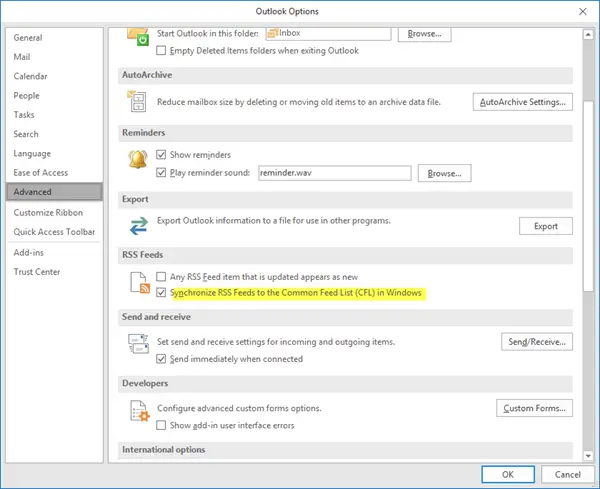600x489 pixels.
Task: Open Ease of Access options
Action: 54,173
